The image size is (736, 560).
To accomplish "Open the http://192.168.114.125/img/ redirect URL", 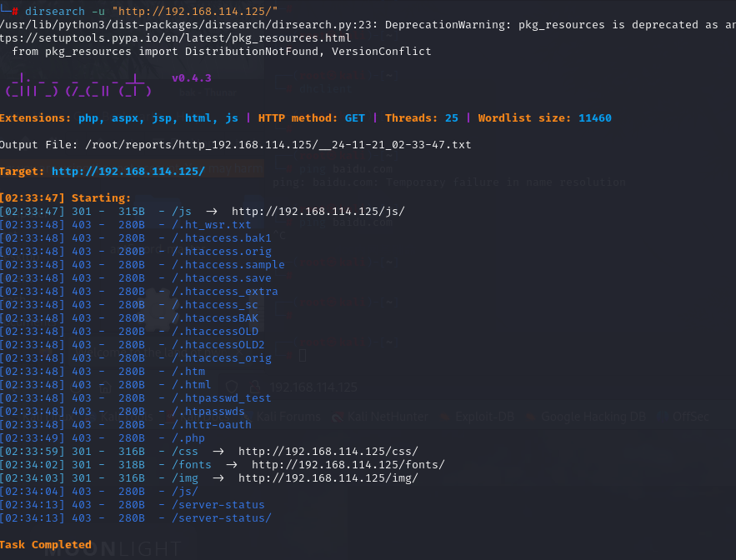I will tap(328, 477).
